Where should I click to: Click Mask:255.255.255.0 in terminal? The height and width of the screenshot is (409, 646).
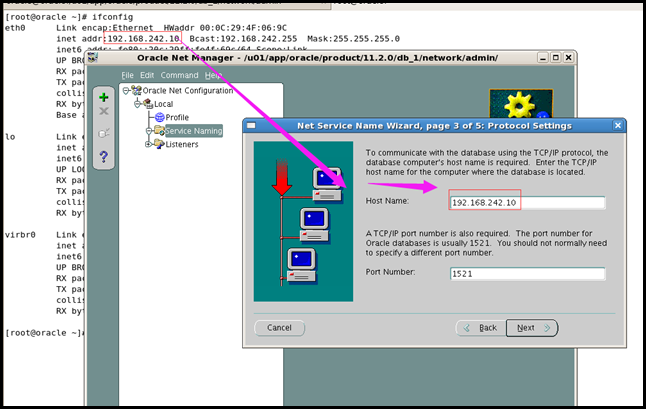tap(353, 39)
